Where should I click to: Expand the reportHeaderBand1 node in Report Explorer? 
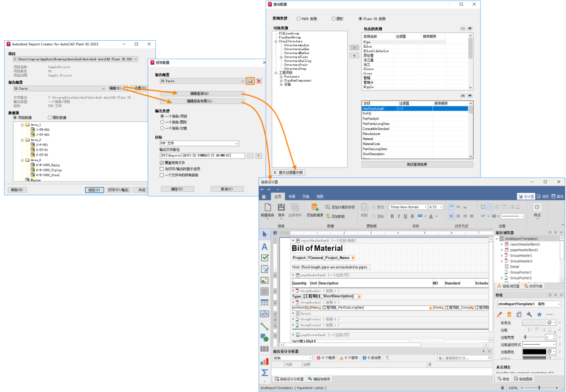coord(502,244)
